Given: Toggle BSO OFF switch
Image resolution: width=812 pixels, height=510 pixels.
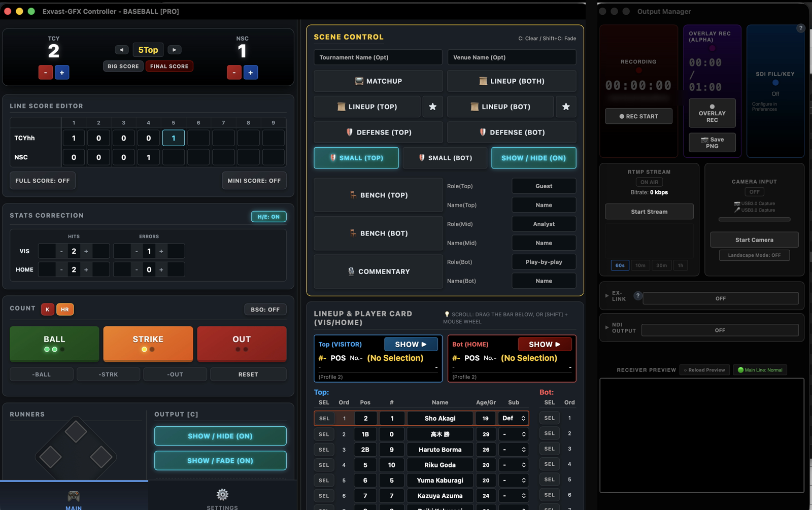Looking at the screenshot, I should click(265, 310).
